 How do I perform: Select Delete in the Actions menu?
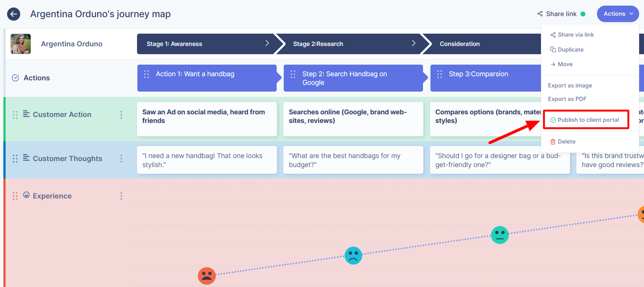(x=566, y=142)
